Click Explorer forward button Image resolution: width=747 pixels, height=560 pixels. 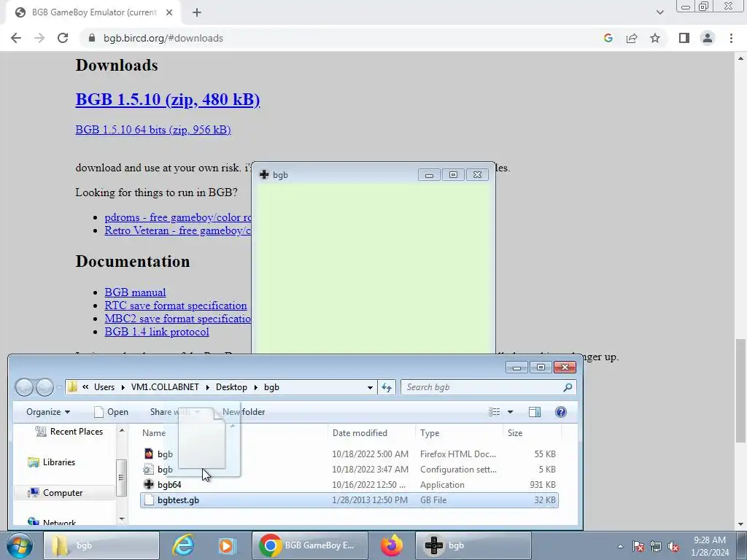[44, 387]
